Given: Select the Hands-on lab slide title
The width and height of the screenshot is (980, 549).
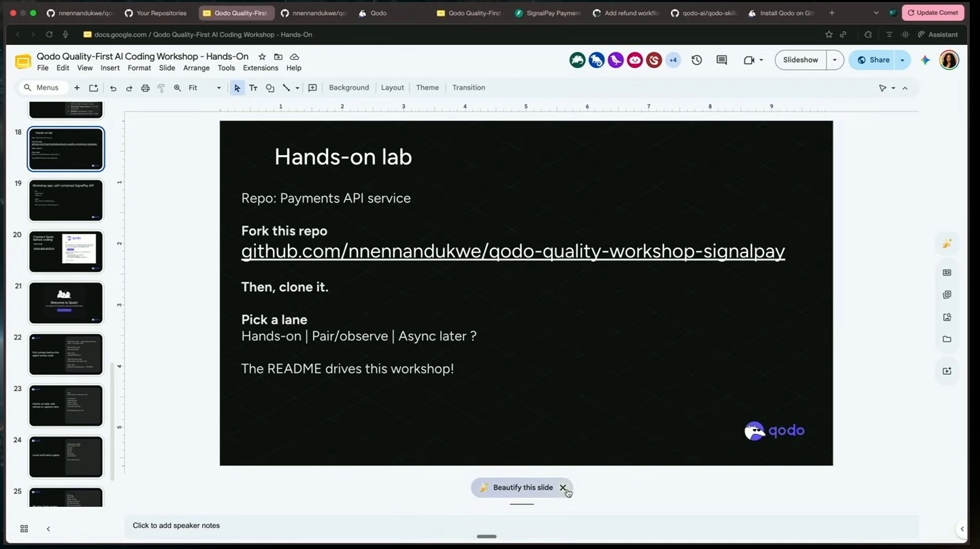Looking at the screenshot, I should point(343,157).
